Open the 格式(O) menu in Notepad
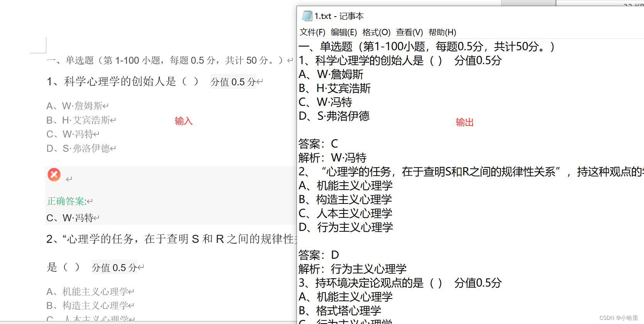The height and width of the screenshot is (324, 644). [376, 32]
